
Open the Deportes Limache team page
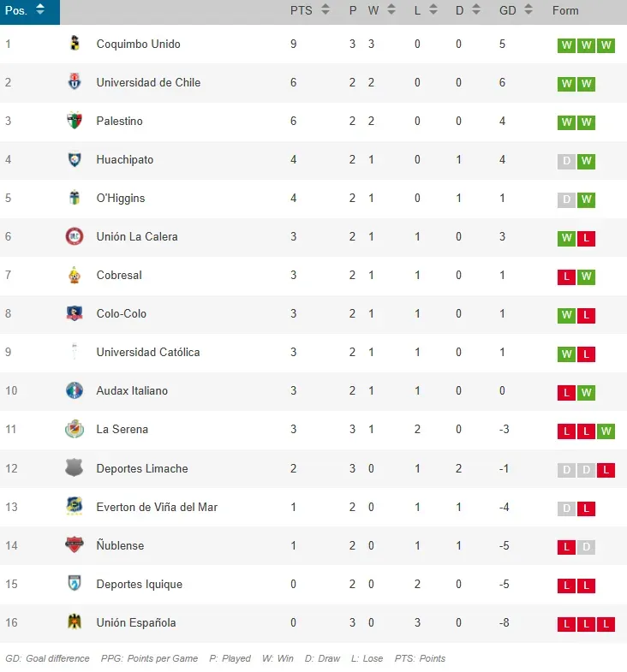coord(142,468)
